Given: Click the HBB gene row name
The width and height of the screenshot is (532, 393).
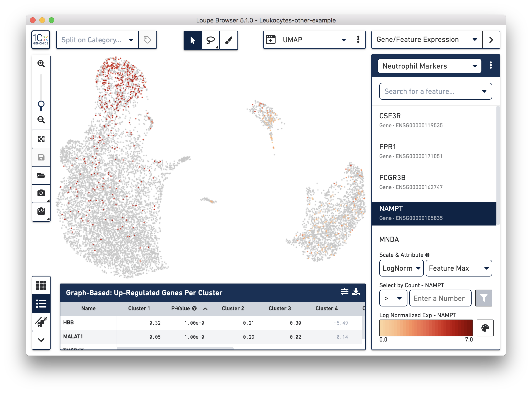Looking at the screenshot, I should click(x=68, y=323).
